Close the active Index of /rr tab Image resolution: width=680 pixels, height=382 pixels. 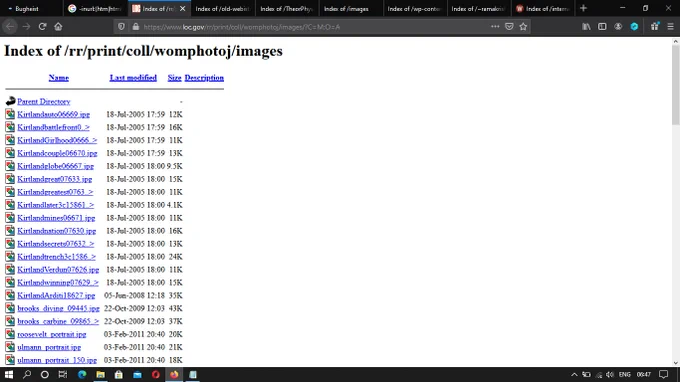click(x=183, y=8)
